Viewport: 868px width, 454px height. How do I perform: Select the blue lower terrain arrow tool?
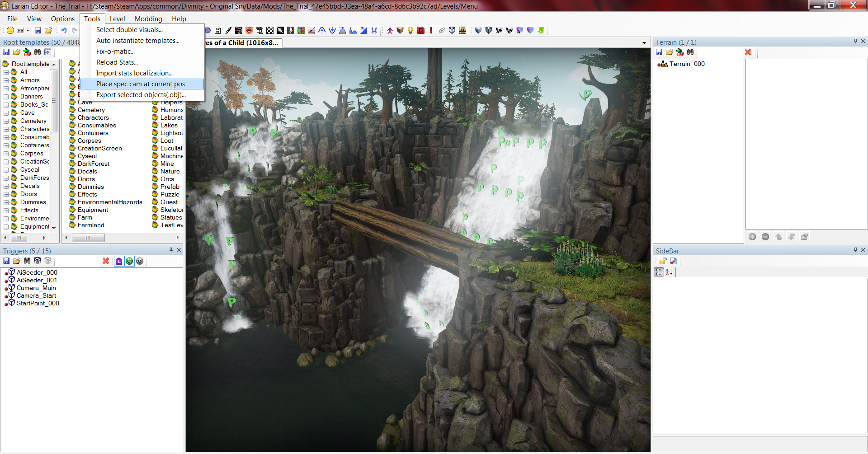[332, 30]
